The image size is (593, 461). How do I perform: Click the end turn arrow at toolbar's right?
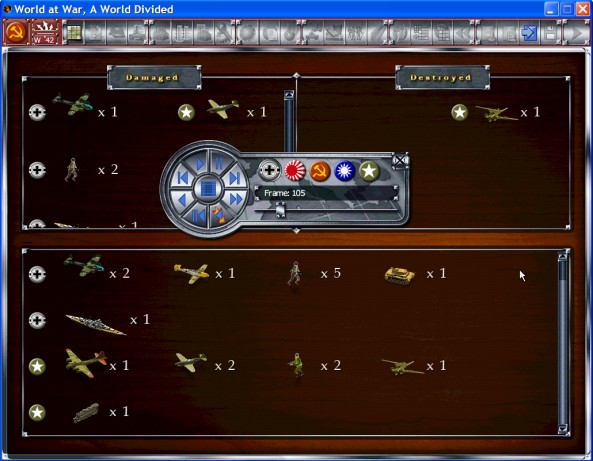[x=576, y=33]
